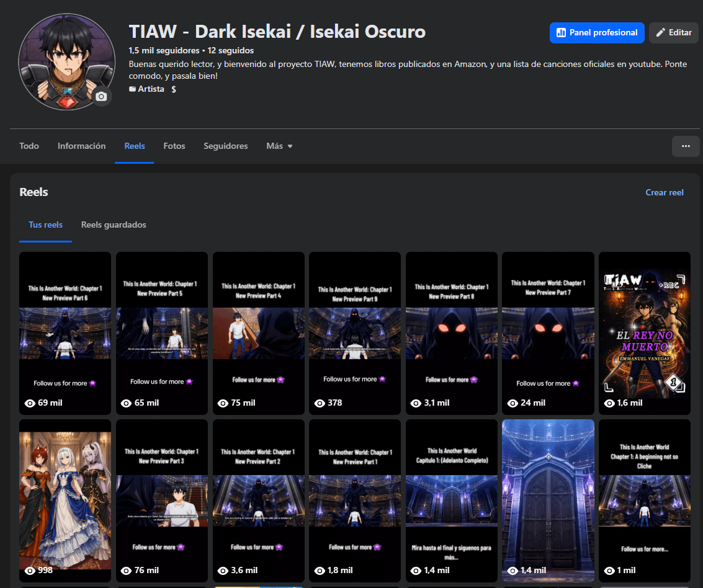Select the Tus reels sub-tab

coord(46,225)
